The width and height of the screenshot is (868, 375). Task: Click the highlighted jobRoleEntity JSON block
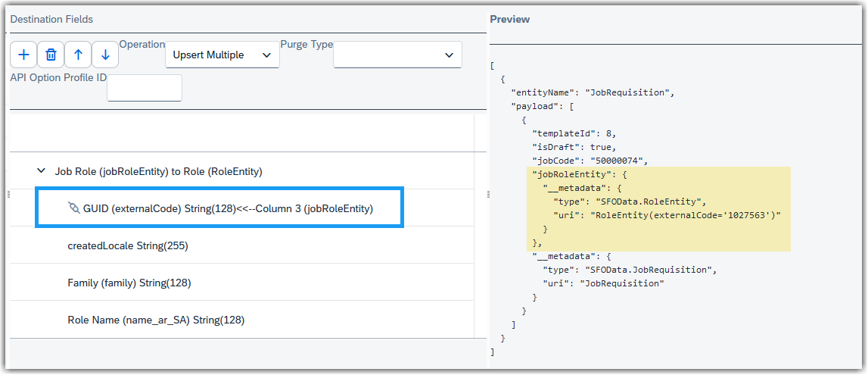[658, 209]
